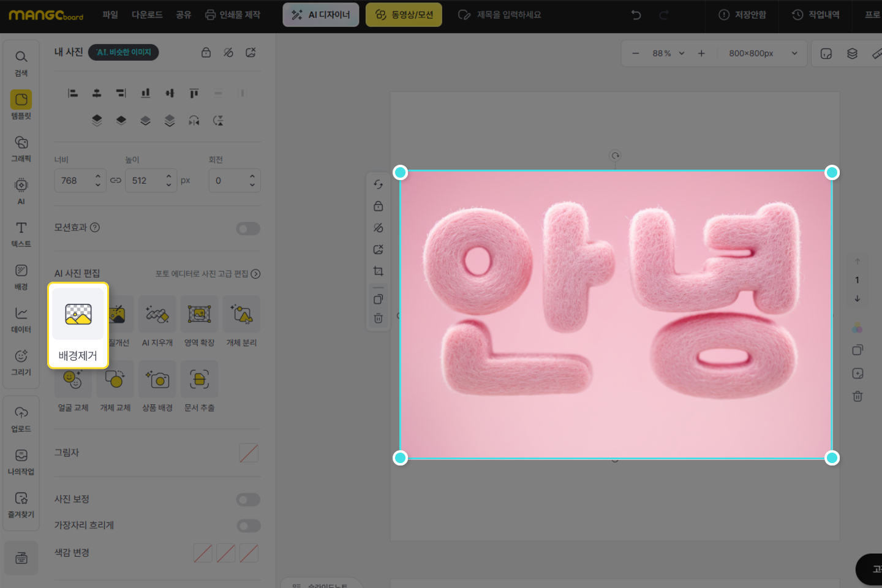Click the last 색감 변경 color swatch
Image resolution: width=882 pixels, height=588 pixels.
[x=249, y=553]
